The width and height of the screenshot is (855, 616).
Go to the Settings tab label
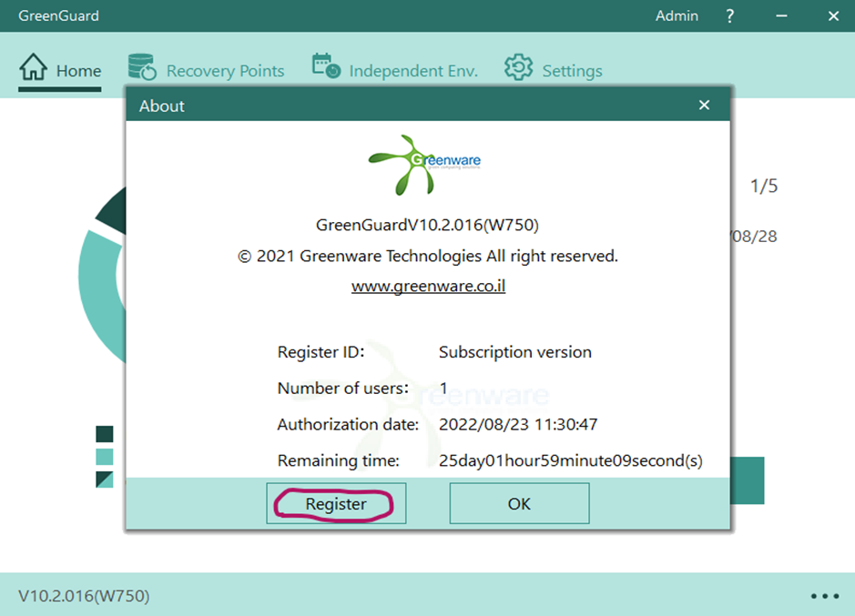coord(572,71)
